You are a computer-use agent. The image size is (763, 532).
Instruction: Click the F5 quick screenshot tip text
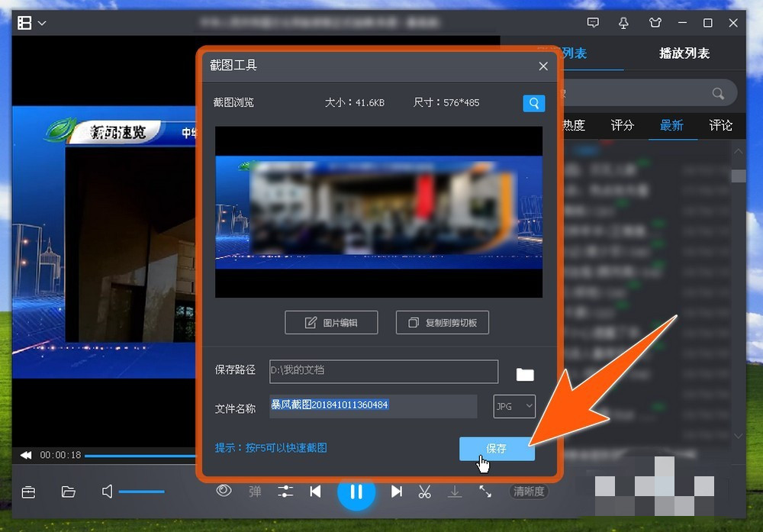pyautogui.click(x=271, y=448)
